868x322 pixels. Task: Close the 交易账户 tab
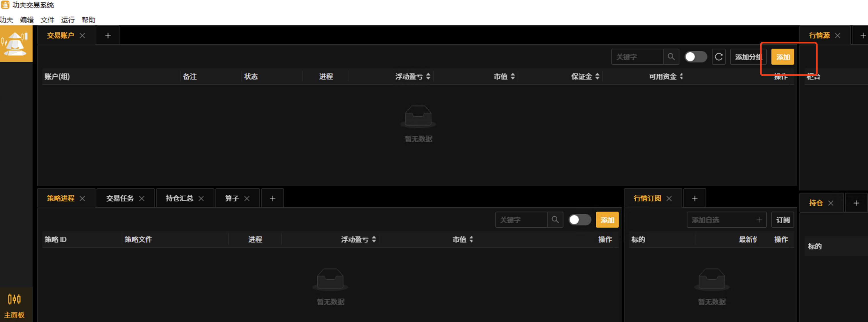pyautogui.click(x=82, y=35)
